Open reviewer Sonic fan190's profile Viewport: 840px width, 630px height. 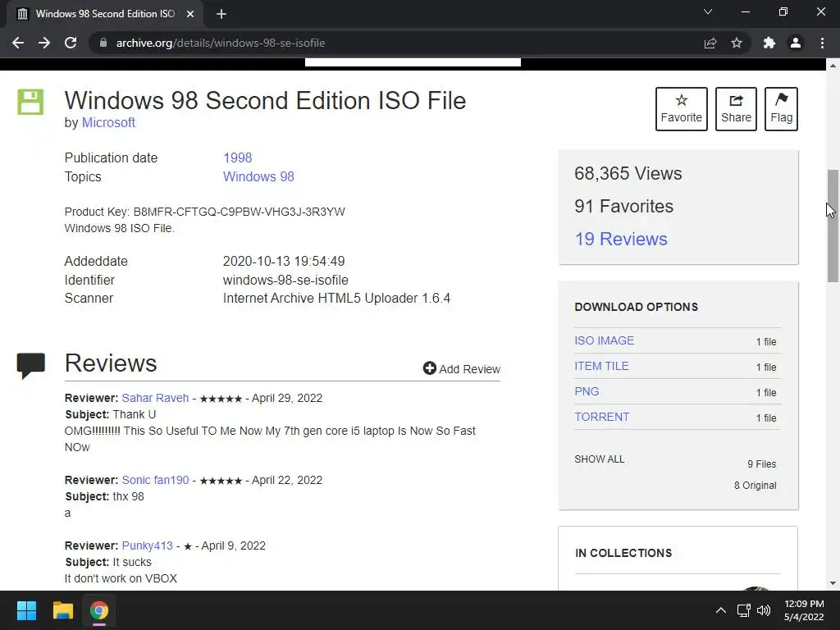[x=155, y=480]
